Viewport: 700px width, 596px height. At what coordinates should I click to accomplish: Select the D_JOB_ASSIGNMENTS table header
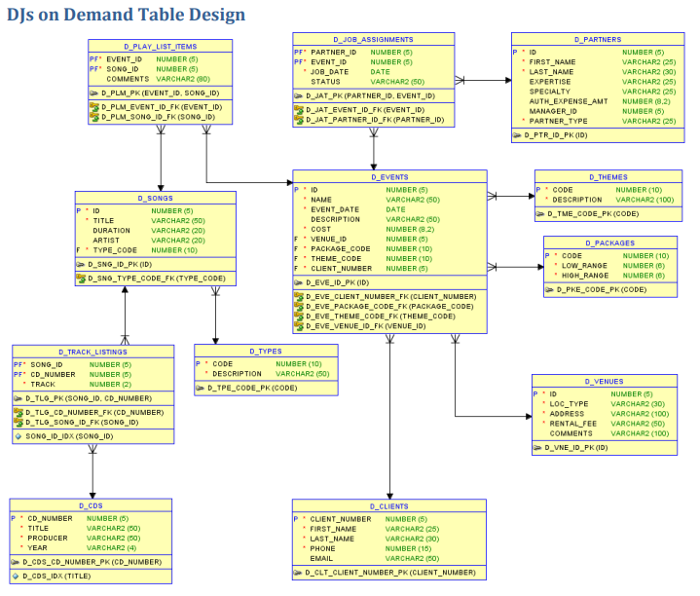374,39
